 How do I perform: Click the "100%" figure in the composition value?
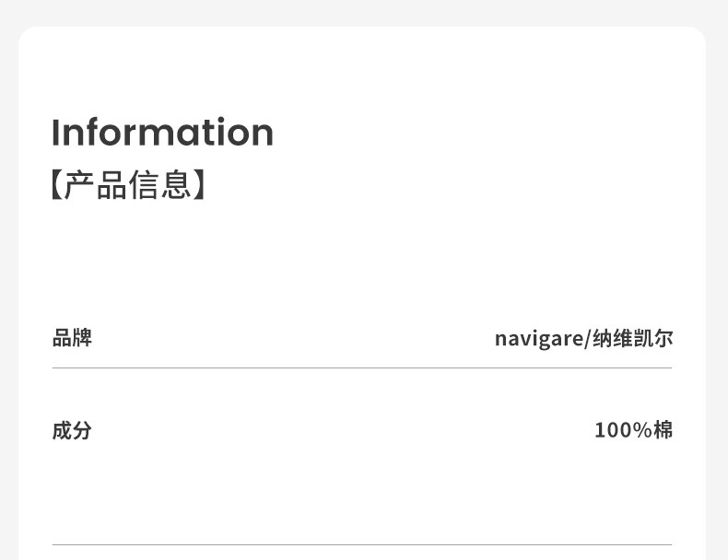[623, 430]
